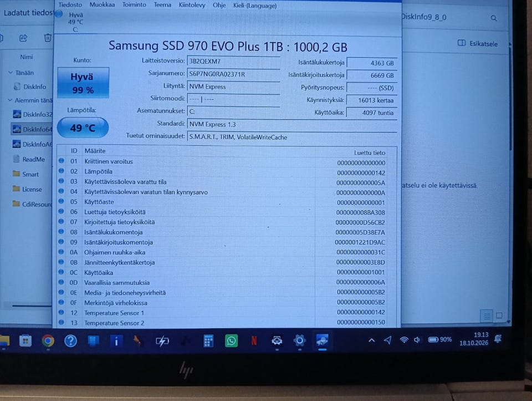
Task: Select the DiskInfo64 file in list
Action: click(x=32, y=129)
